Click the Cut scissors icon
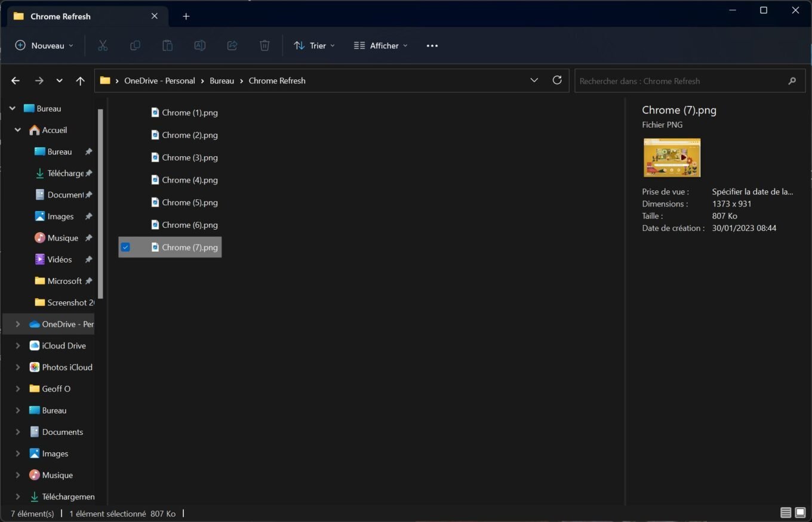 [103, 45]
